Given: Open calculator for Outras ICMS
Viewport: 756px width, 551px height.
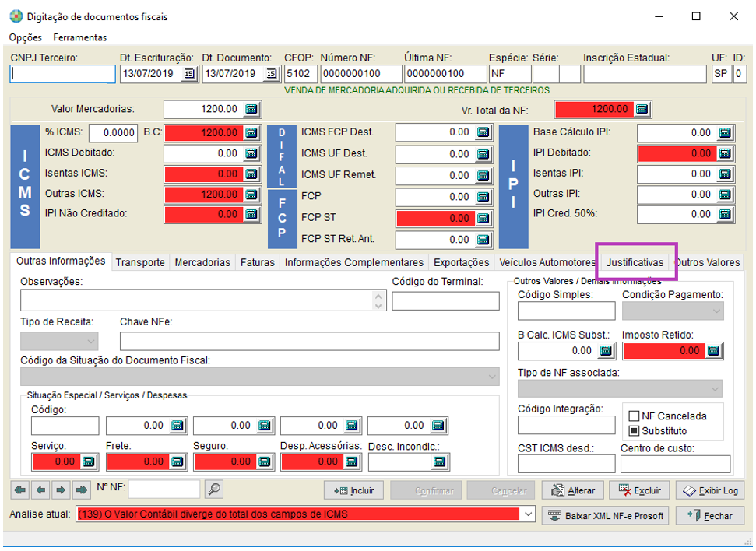Looking at the screenshot, I should tap(251, 195).
